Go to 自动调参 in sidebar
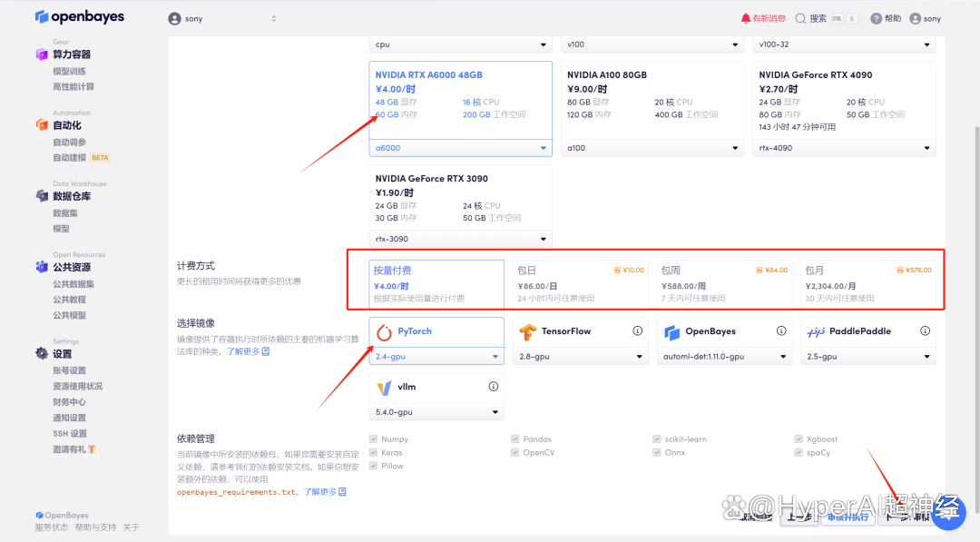Viewport: 980px width, 542px height. tap(69, 142)
